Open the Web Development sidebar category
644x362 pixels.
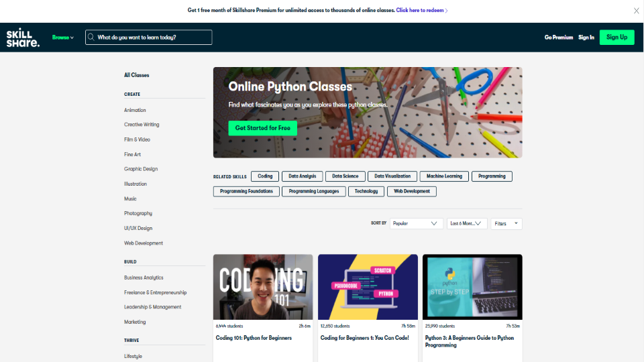144,243
